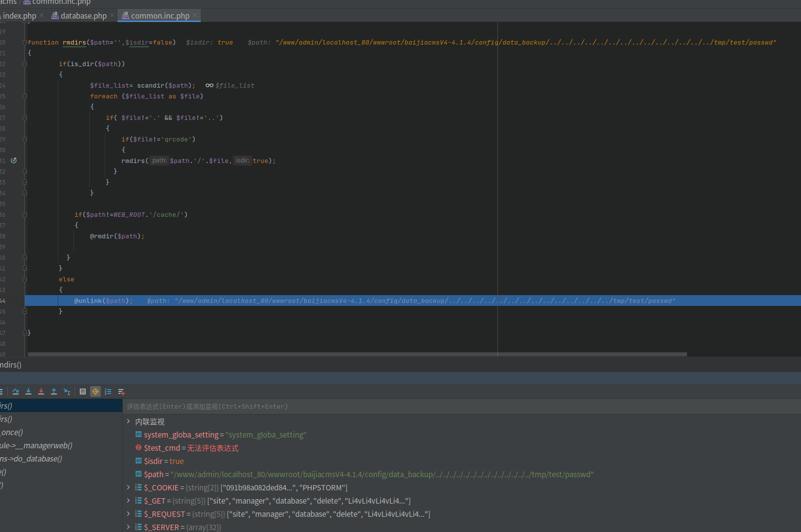
Task: Close the database.php tab
Action: point(112,16)
